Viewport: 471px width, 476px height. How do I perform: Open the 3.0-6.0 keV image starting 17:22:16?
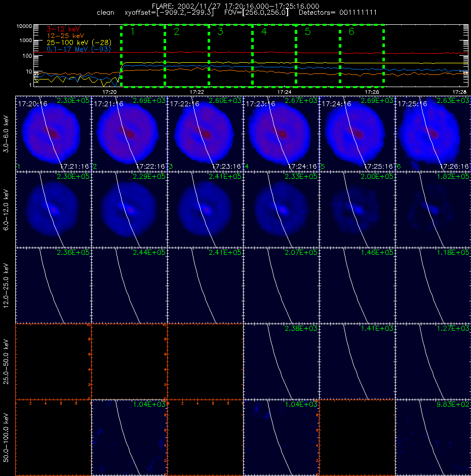[x=205, y=134]
